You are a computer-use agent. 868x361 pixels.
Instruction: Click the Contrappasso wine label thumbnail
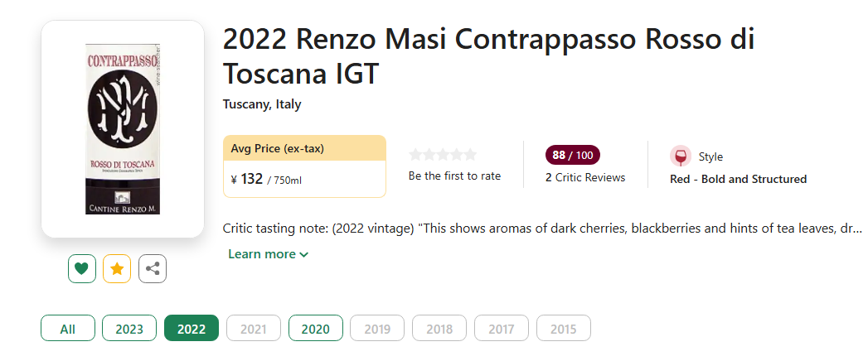tap(123, 129)
